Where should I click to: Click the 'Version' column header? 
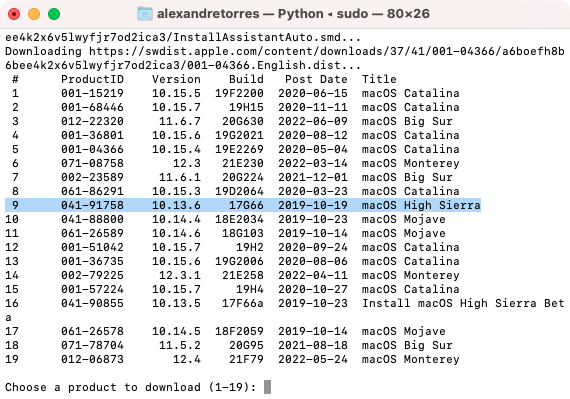point(176,79)
